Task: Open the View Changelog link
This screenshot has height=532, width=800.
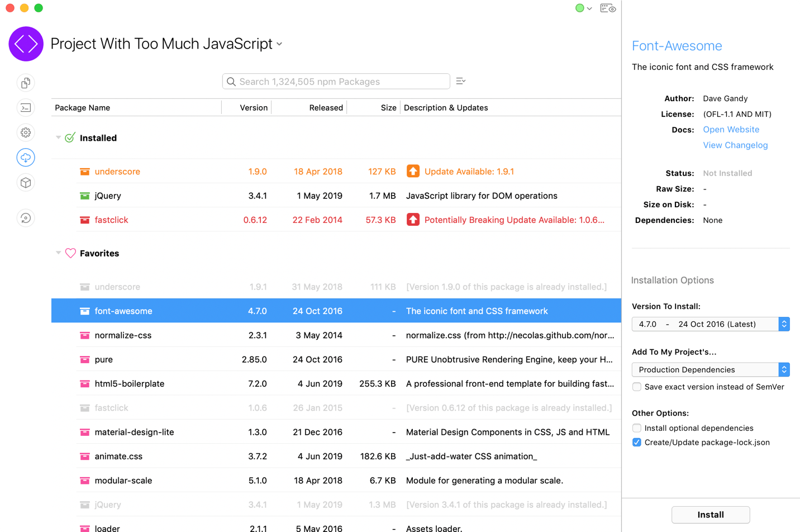Action: pyautogui.click(x=735, y=145)
